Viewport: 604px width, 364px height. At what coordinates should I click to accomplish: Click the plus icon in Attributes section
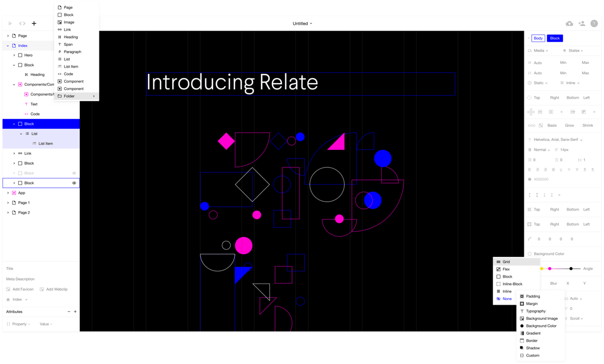75,311
